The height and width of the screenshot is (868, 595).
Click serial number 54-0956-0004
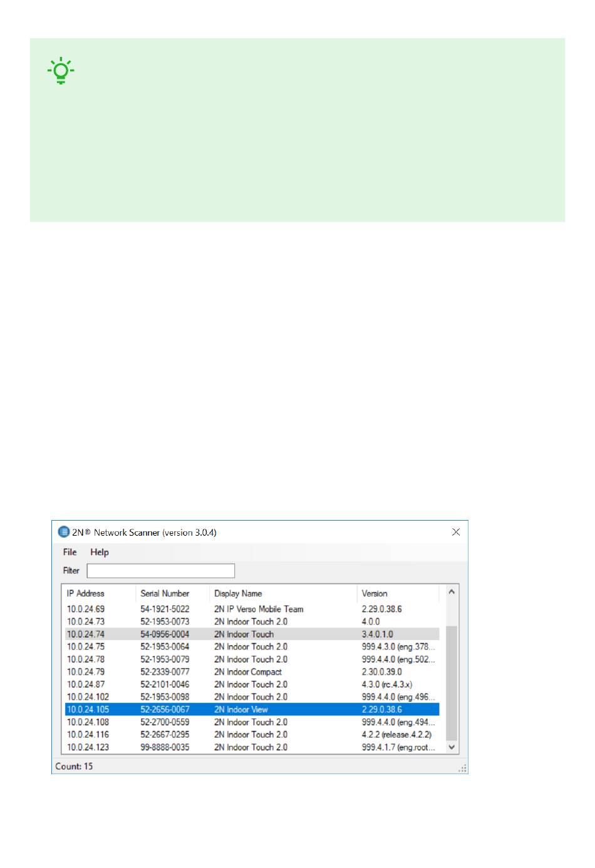click(x=165, y=634)
